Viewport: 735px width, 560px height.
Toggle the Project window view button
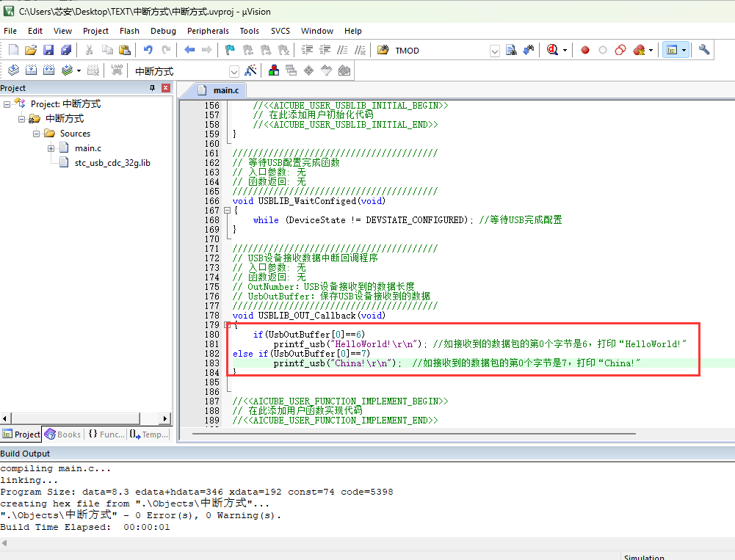tap(672, 50)
